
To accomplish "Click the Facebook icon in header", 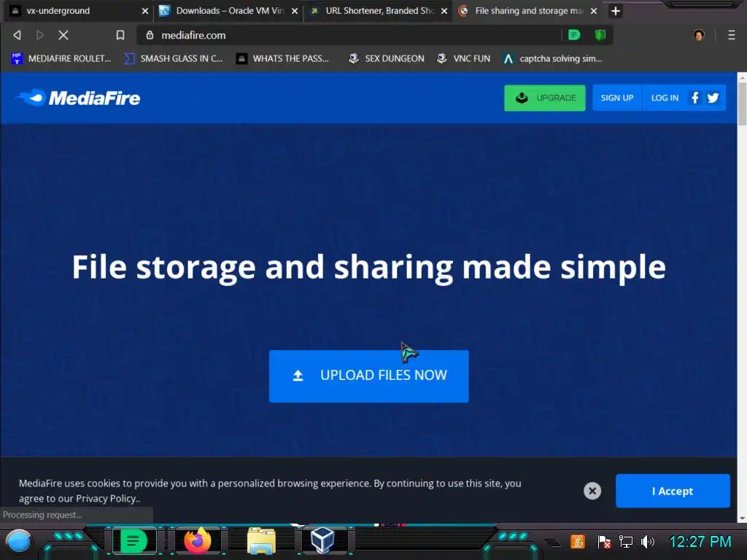I will click(x=695, y=98).
